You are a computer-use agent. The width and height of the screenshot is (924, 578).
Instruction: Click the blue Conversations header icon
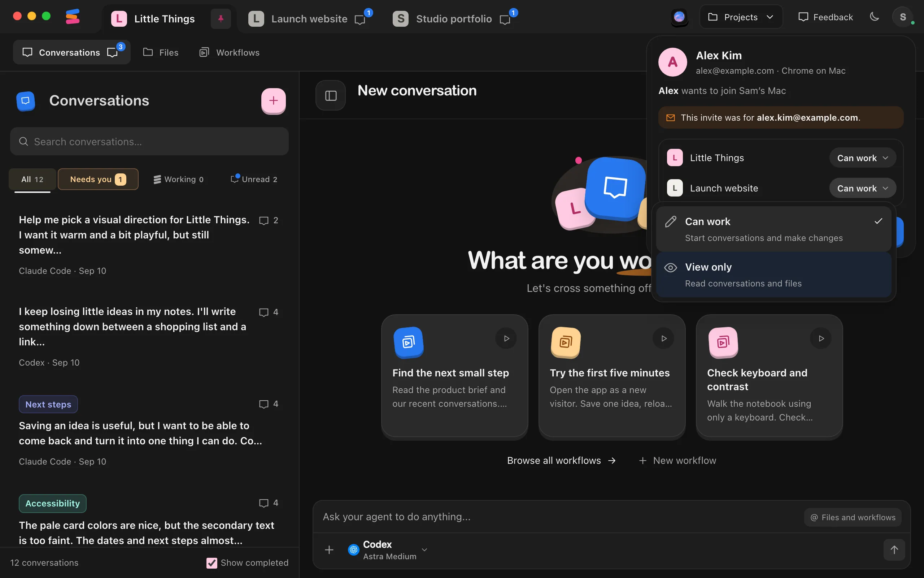[x=26, y=101]
